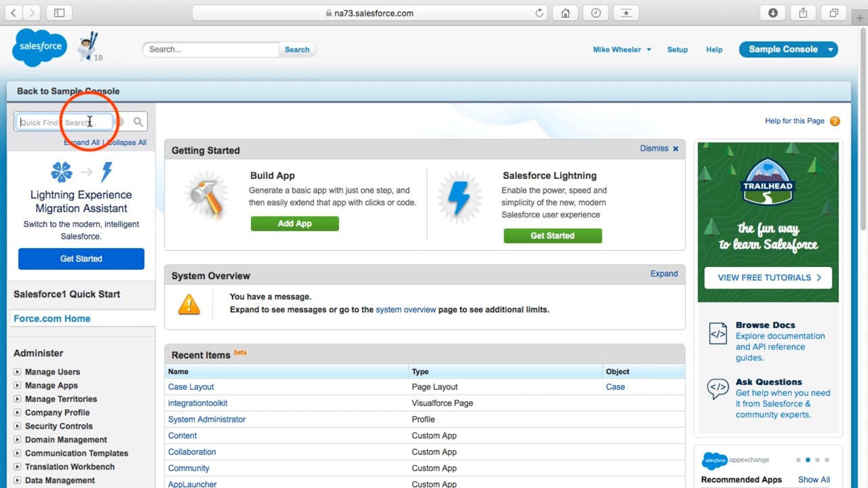Screen dimensions: 868x488
Task: Go Back to Sample Console
Action: click(x=68, y=91)
